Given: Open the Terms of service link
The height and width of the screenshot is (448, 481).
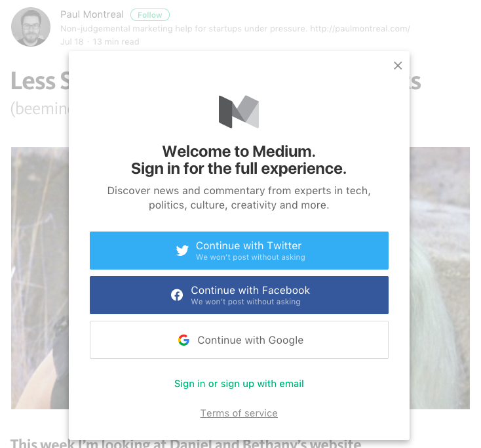Looking at the screenshot, I should [x=239, y=413].
